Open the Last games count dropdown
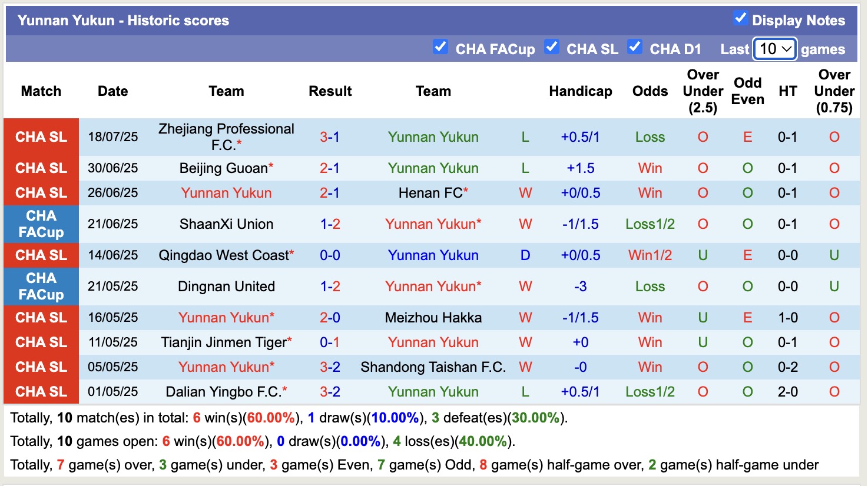The height and width of the screenshot is (486, 868). click(x=774, y=49)
